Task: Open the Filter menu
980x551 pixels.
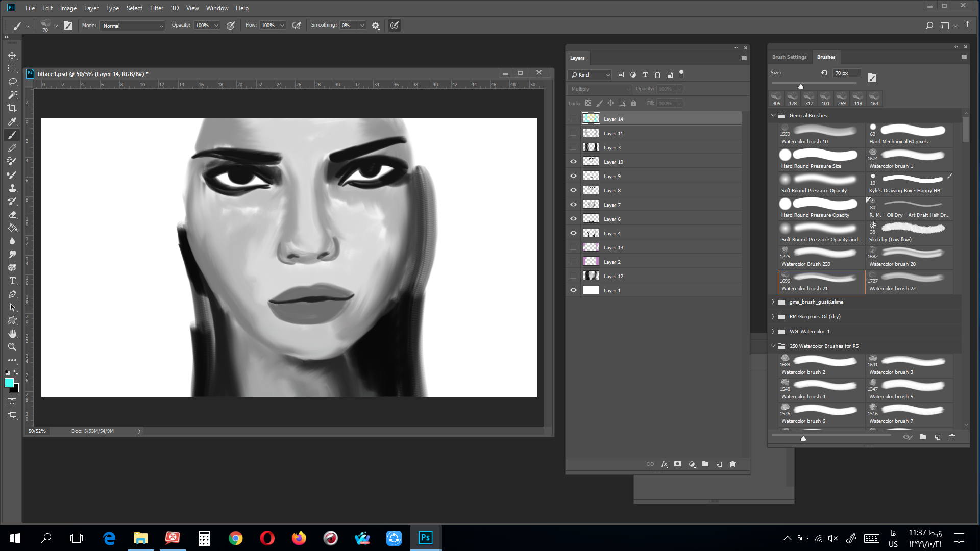Action: (x=157, y=8)
